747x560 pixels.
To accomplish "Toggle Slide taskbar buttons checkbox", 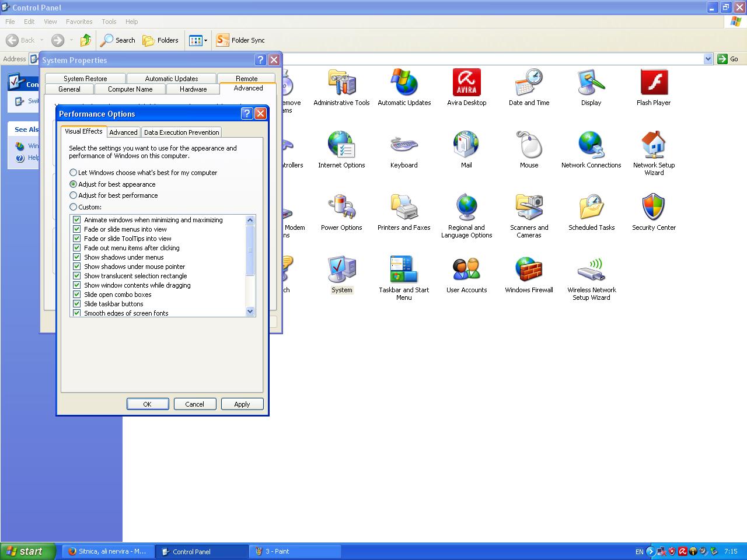I will (x=76, y=304).
